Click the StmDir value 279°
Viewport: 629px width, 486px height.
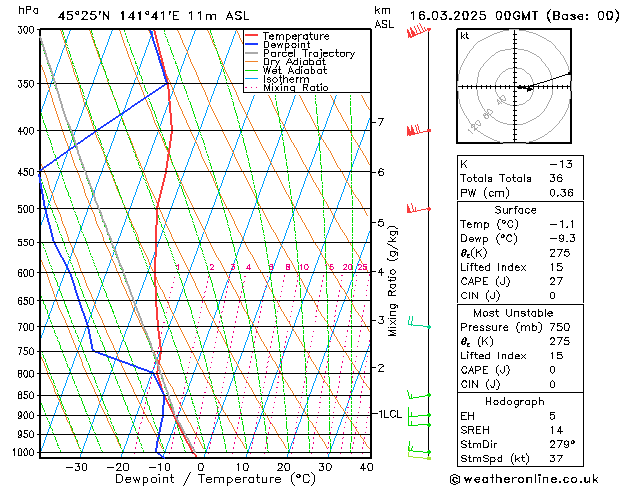point(562,444)
